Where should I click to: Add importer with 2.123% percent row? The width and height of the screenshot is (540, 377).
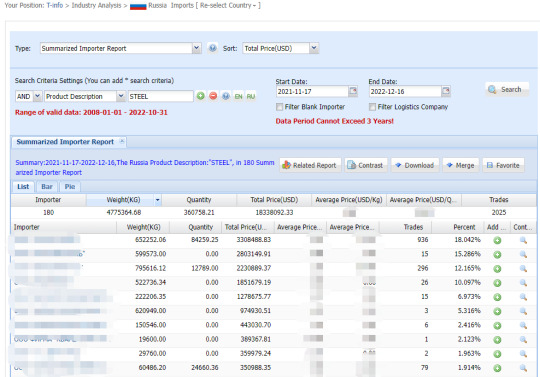497,340
